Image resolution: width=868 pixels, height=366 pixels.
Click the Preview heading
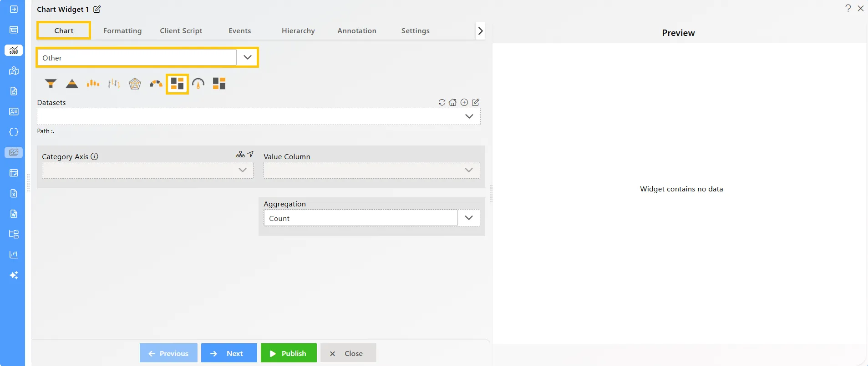coord(678,33)
